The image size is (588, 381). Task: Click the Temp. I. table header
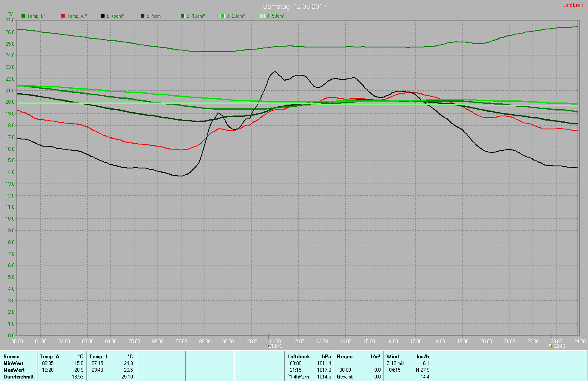[99, 357]
